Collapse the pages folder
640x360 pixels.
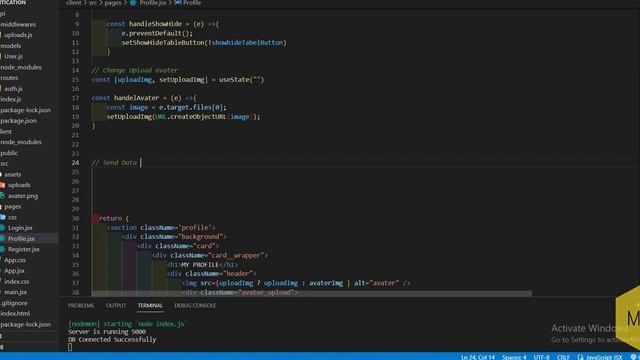click(12, 207)
